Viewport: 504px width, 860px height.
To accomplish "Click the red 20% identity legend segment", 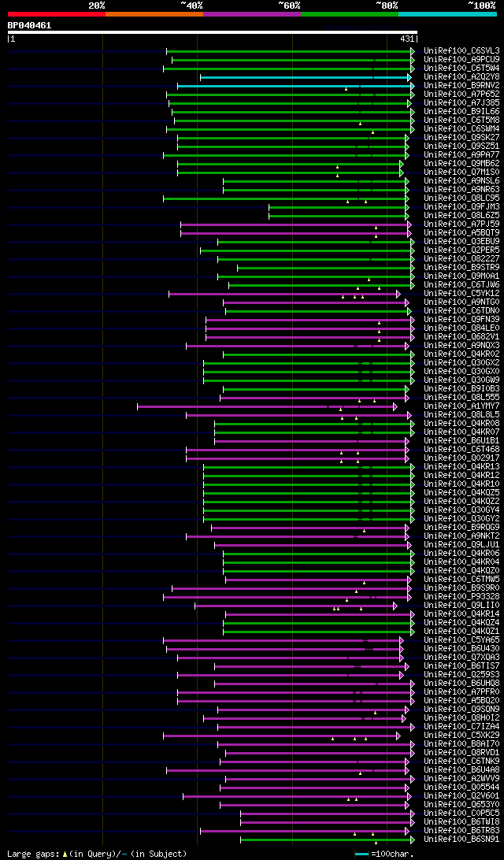I will tap(57, 13).
